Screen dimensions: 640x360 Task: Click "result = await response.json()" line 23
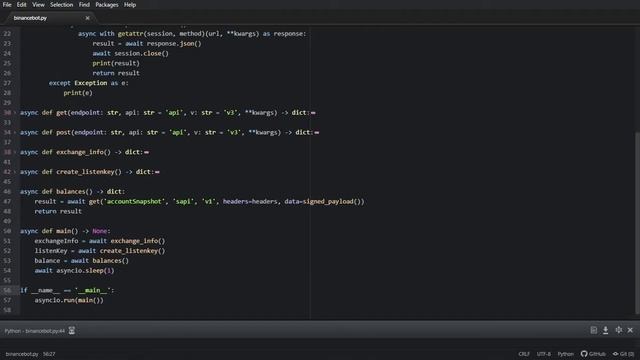tap(147, 44)
